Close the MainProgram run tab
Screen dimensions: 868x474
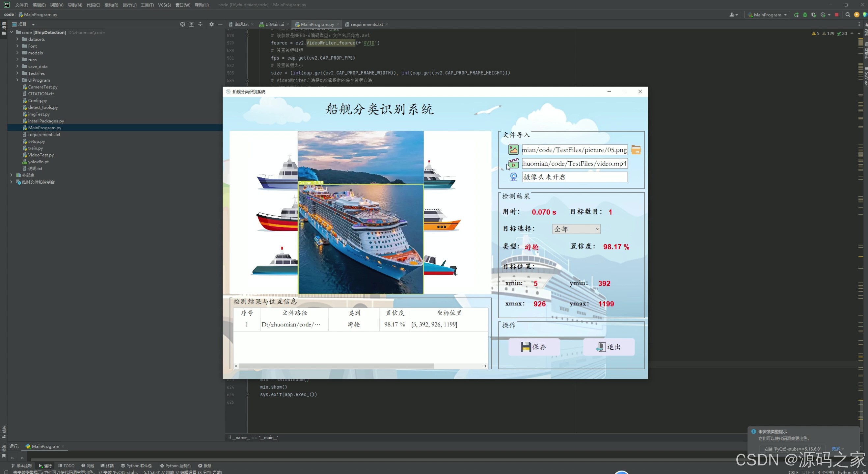click(x=63, y=446)
